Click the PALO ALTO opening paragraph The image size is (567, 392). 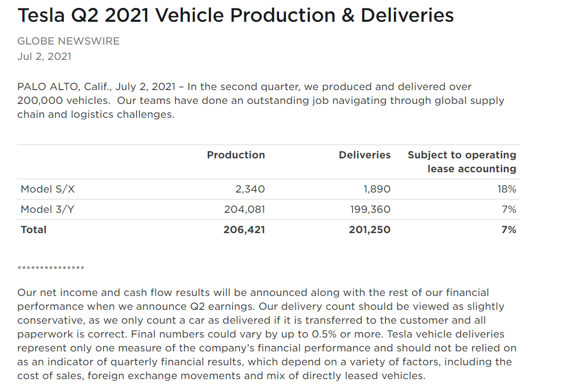[261, 100]
